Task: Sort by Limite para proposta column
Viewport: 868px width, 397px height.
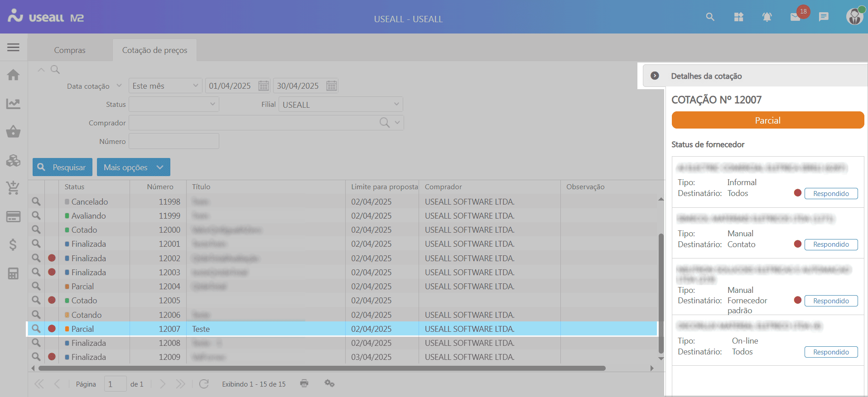Action: pos(382,187)
